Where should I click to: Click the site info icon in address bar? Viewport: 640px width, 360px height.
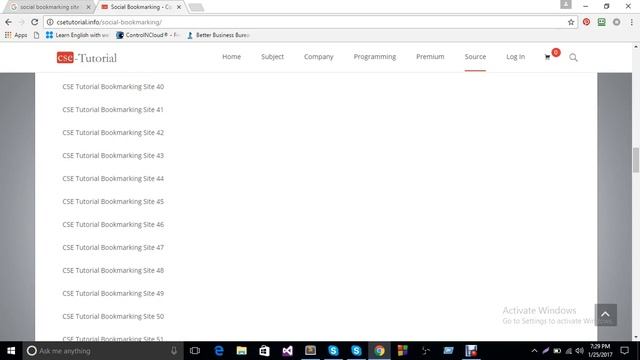tap(50, 22)
